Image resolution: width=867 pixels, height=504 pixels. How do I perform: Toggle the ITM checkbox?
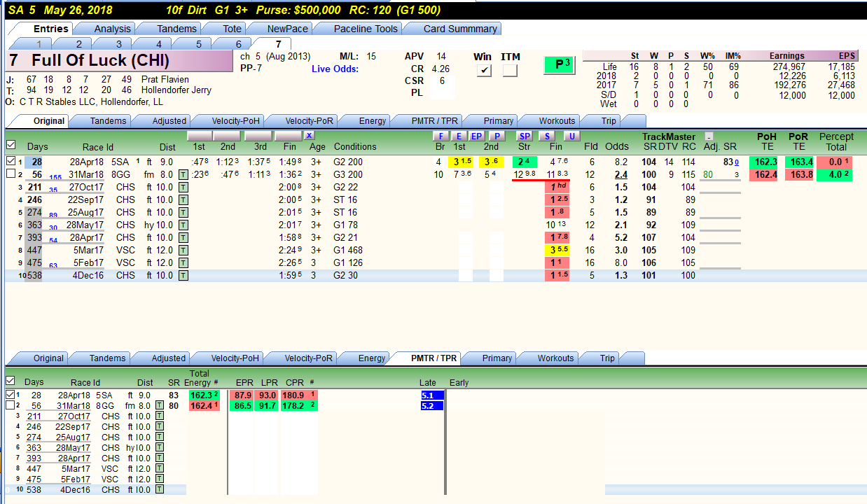coord(510,70)
